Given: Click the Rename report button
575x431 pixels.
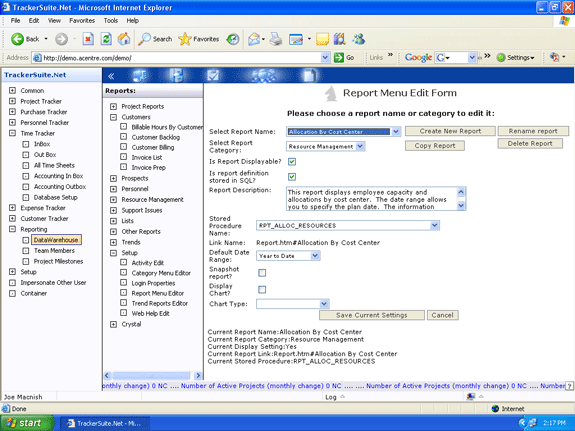Looking at the screenshot, I should [x=533, y=131].
